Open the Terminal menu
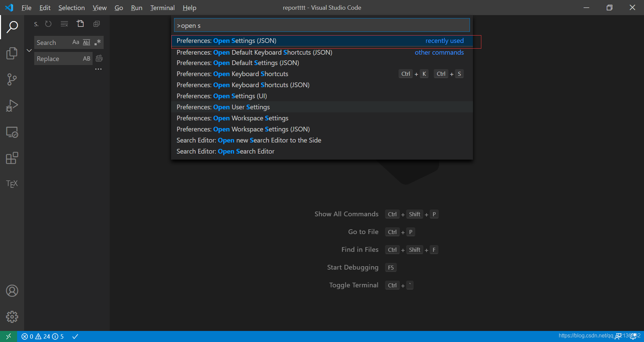This screenshot has width=644, height=342. coord(162,8)
